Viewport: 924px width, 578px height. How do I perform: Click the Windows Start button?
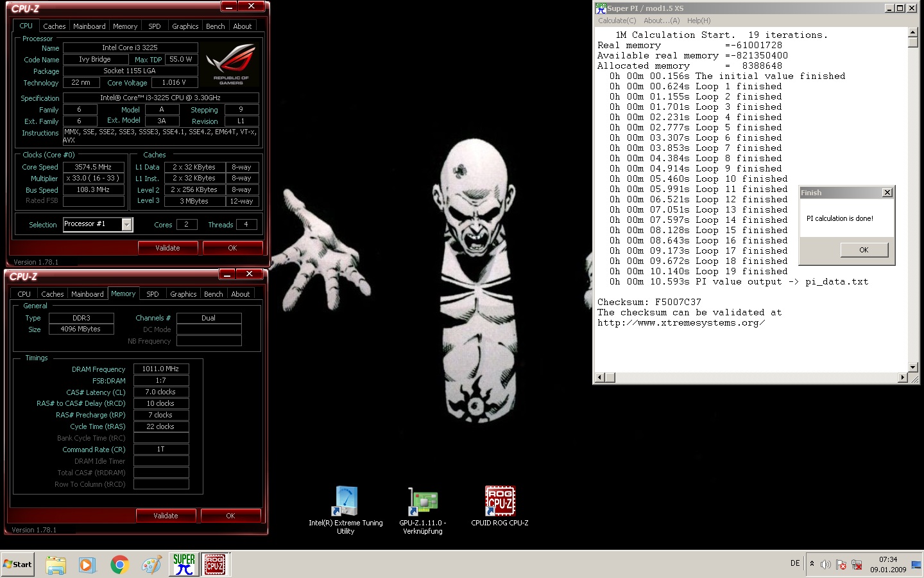click(x=18, y=565)
